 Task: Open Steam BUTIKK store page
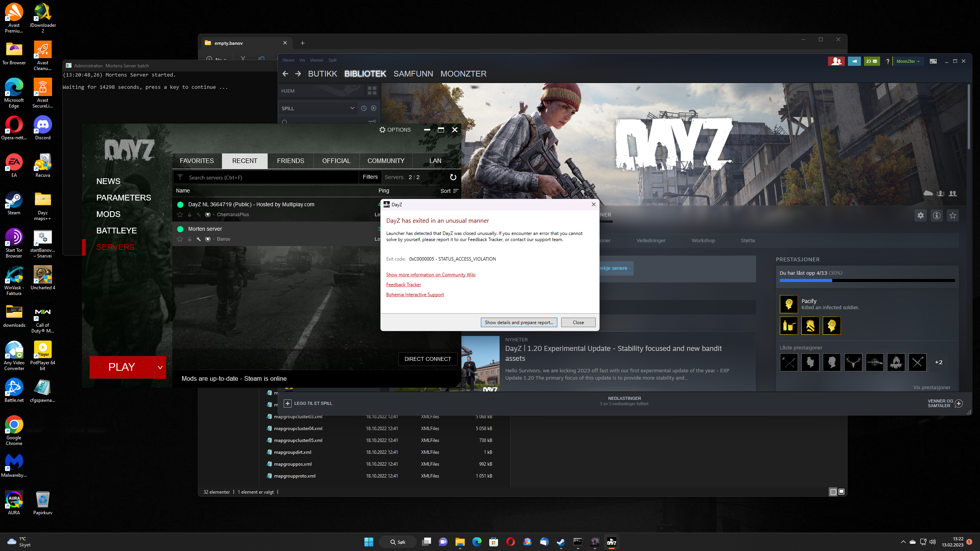click(322, 74)
